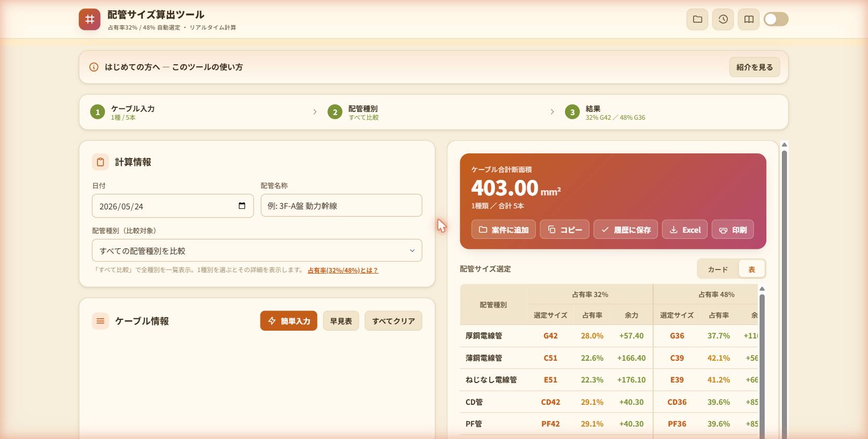The width and height of the screenshot is (868, 439).
Task: Click the PF管 row label
Action: pyautogui.click(x=474, y=424)
